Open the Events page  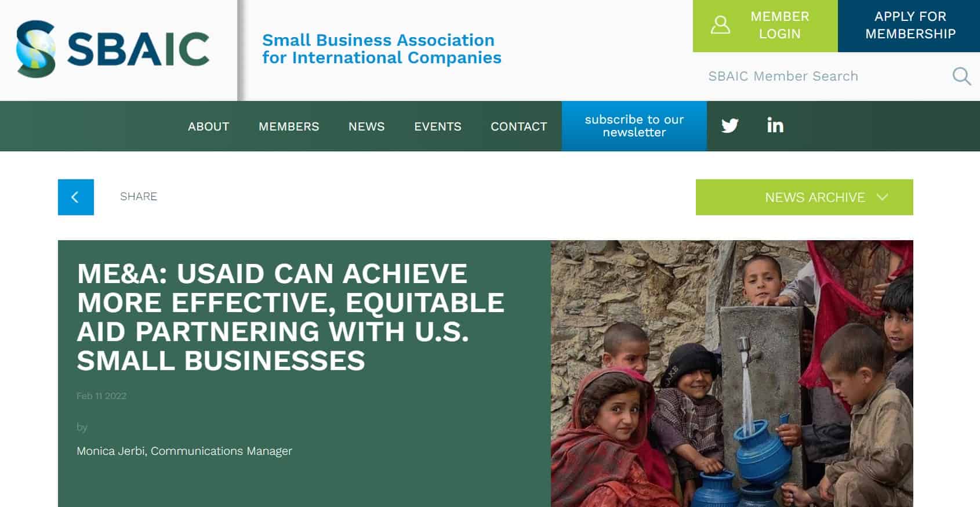pos(438,126)
